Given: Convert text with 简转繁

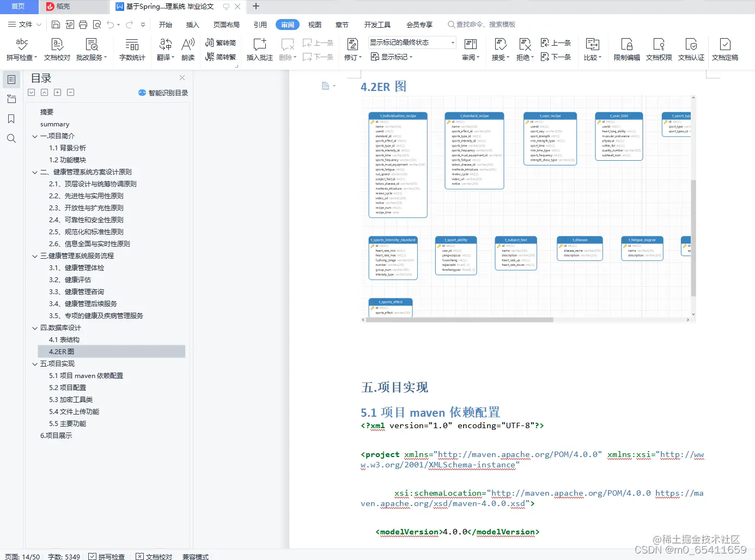Looking at the screenshot, I should 221,57.
